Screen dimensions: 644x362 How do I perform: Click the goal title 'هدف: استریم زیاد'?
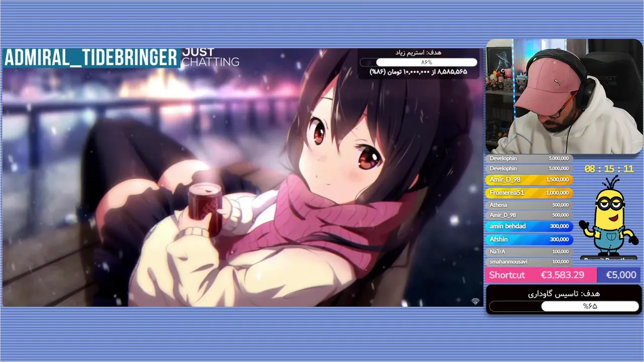click(x=419, y=52)
